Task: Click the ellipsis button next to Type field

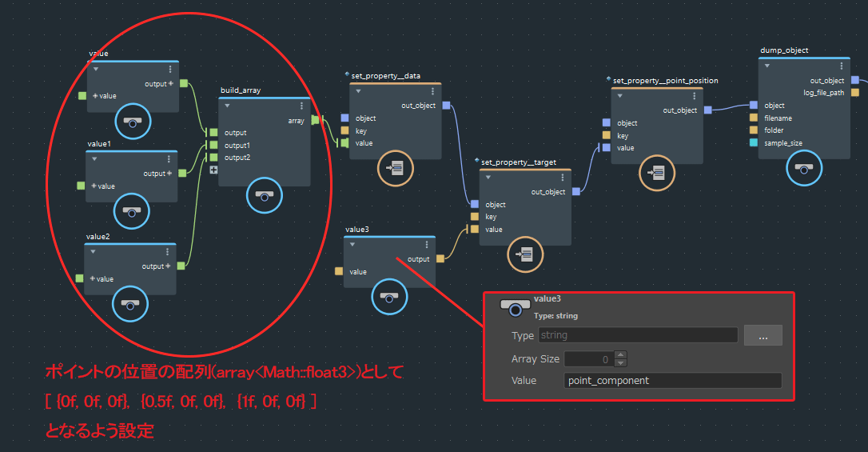Action: pyautogui.click(x=762, y=336)
